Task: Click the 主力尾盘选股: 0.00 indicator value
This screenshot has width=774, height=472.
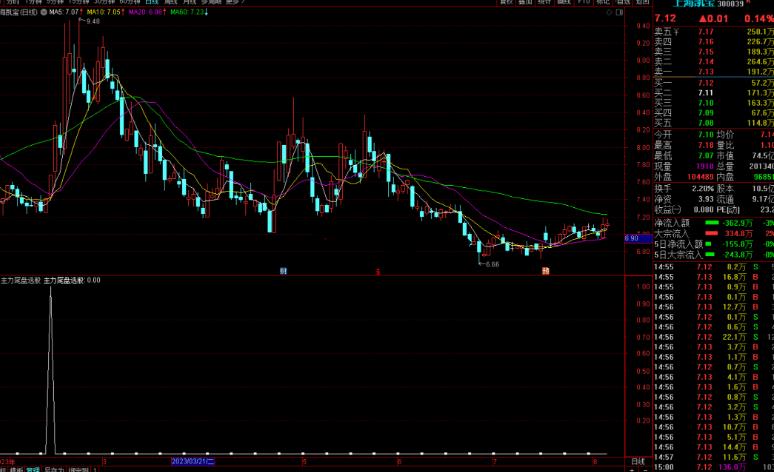Action: [x=72, y=280]
